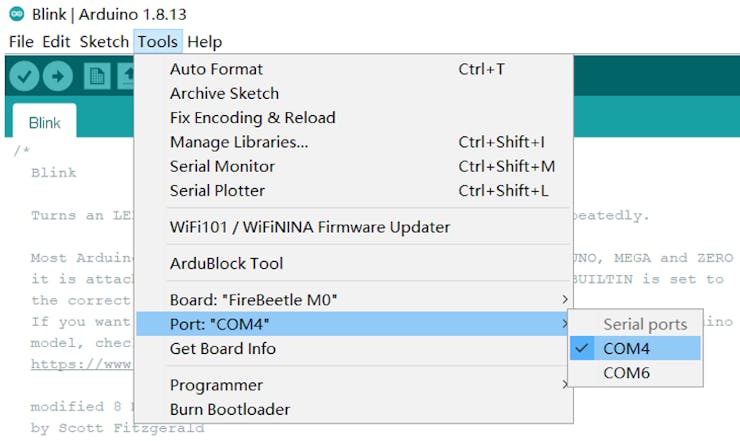Choose COM6 from the serial ports list
The image size is (740, 441).
click(627, 373)
